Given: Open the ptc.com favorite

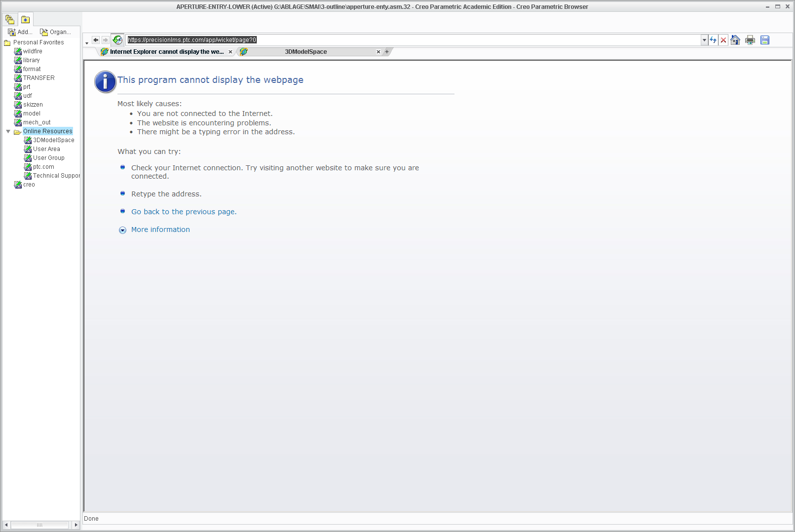Looking at the screenshot, I should pos(43,167).
